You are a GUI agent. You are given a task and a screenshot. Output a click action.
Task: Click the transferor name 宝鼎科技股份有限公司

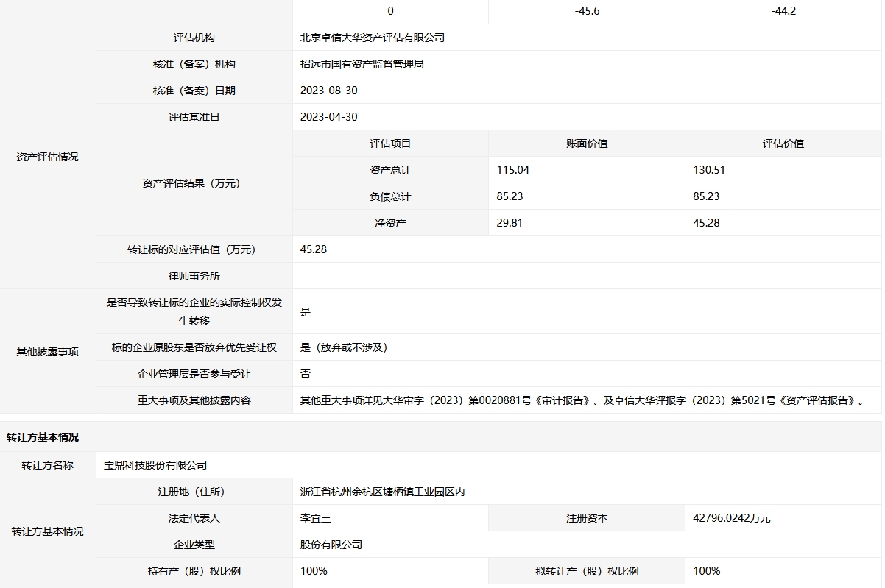[x=155, y=465]
